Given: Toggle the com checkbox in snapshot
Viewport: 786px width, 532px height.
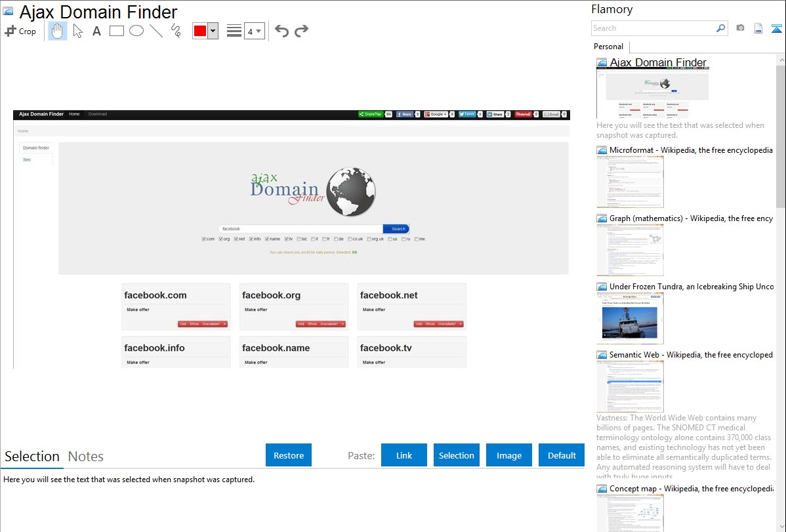Looking at the screenshot, I should coord(204,239).
